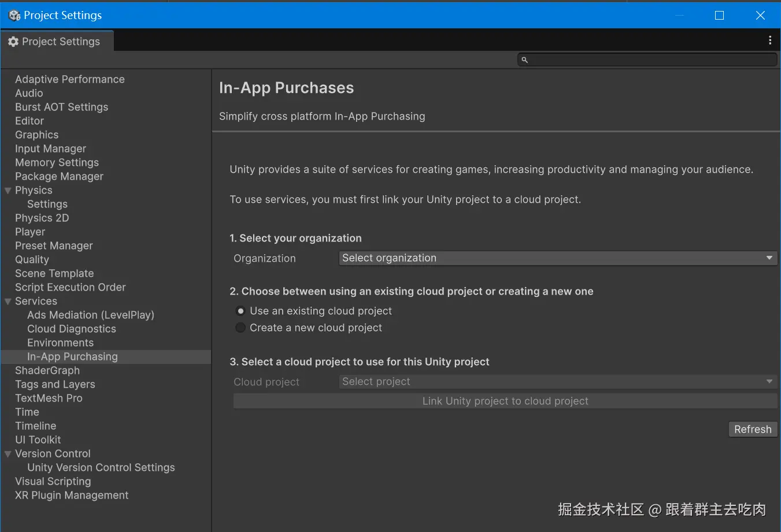
Task: Collapse the Services tree section
Action: pyautogui.click(x=8, y=302)
